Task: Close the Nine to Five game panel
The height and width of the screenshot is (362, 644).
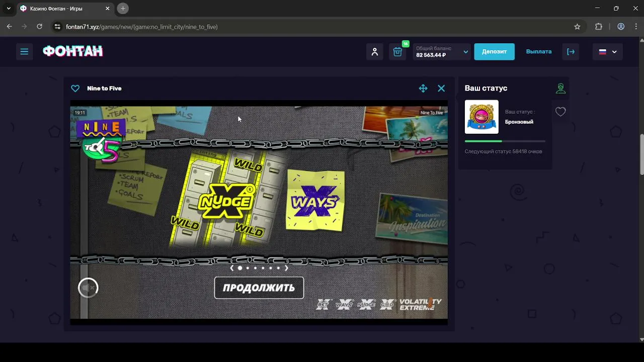Action: point(441,88)
